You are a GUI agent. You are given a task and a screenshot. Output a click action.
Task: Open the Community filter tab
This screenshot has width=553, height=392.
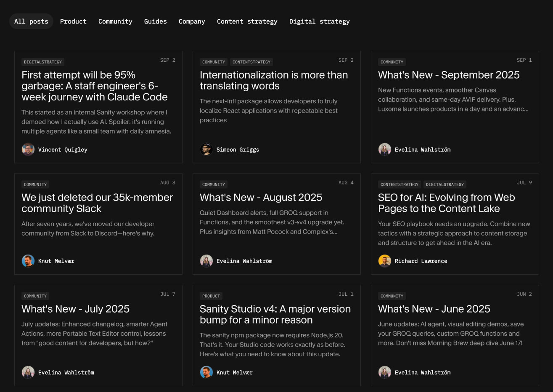click(115, 21)
